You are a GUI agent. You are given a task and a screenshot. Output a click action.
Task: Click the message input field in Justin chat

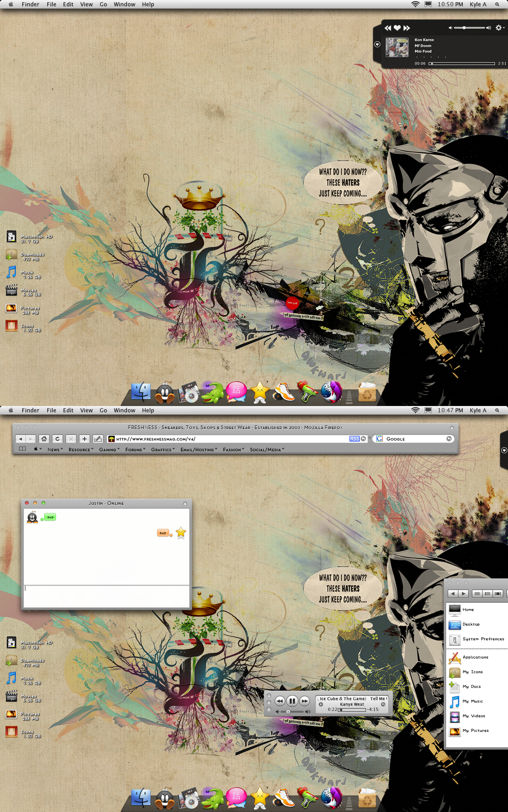(106, 596)
